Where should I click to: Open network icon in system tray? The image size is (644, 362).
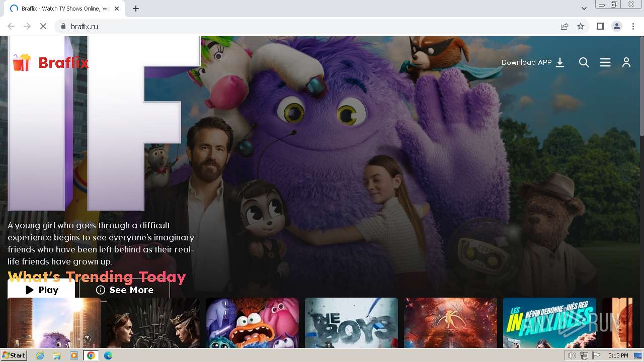pyautogui.click(x=584, y=355)
